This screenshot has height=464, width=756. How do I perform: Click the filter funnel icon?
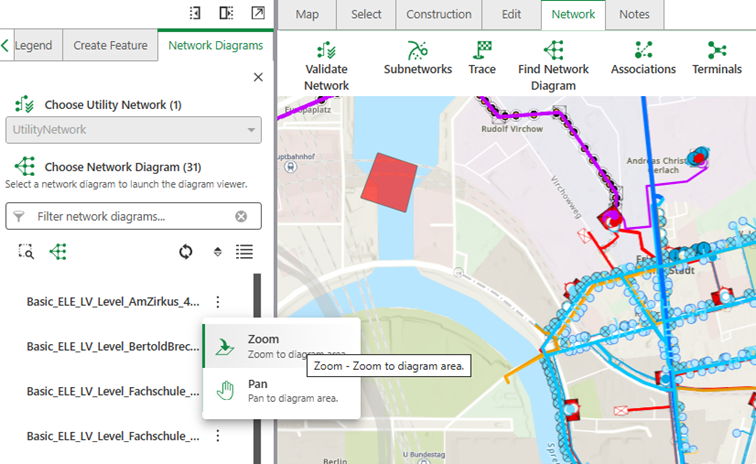[19, 216]
